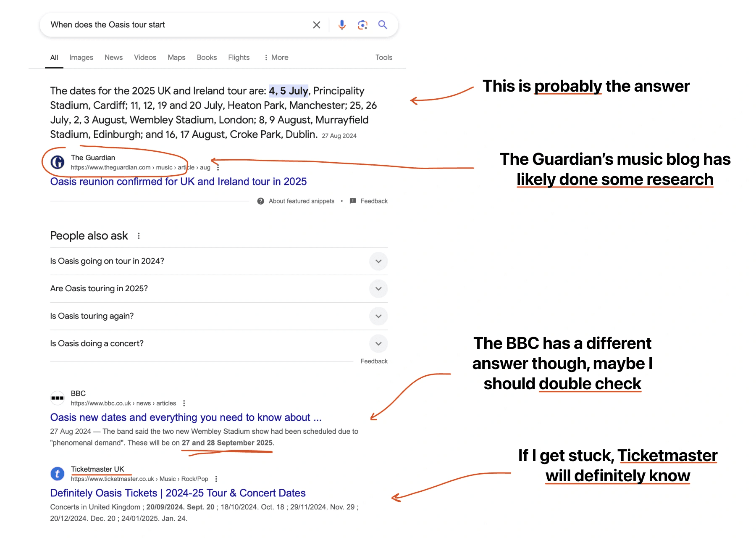Click the snippet Feedback flag icon

[353, 201]
